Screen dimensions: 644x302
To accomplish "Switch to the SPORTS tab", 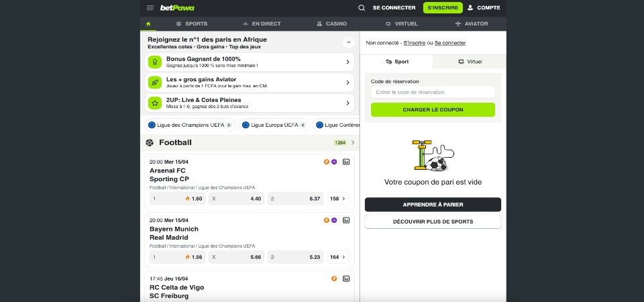I will [x=192, y=24].
